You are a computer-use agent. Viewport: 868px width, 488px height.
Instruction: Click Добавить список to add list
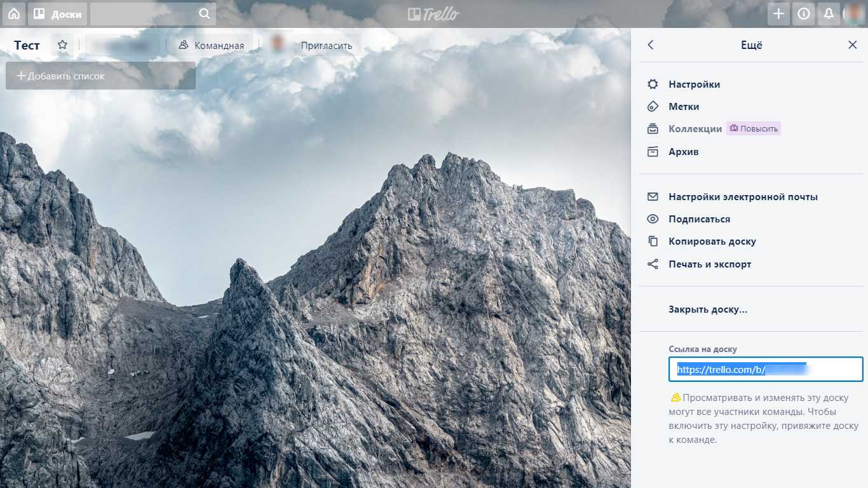point(100,76)
